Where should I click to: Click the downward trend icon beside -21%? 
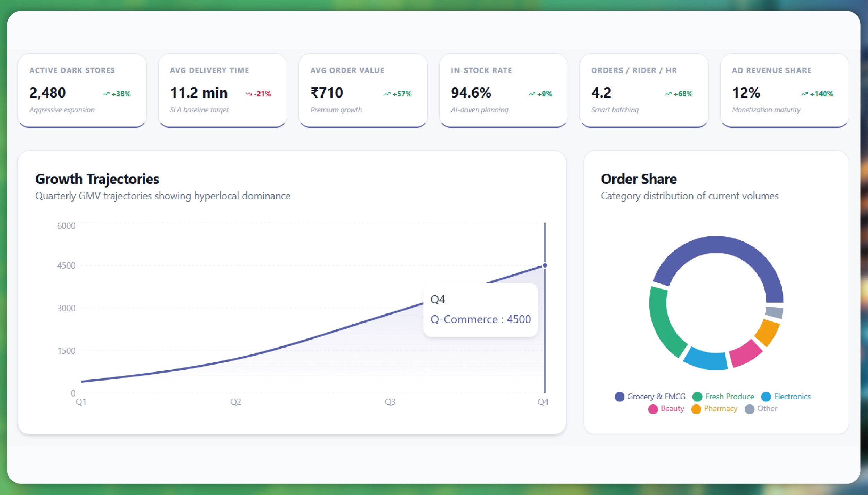pyautogui.click(x=248, y=94)
